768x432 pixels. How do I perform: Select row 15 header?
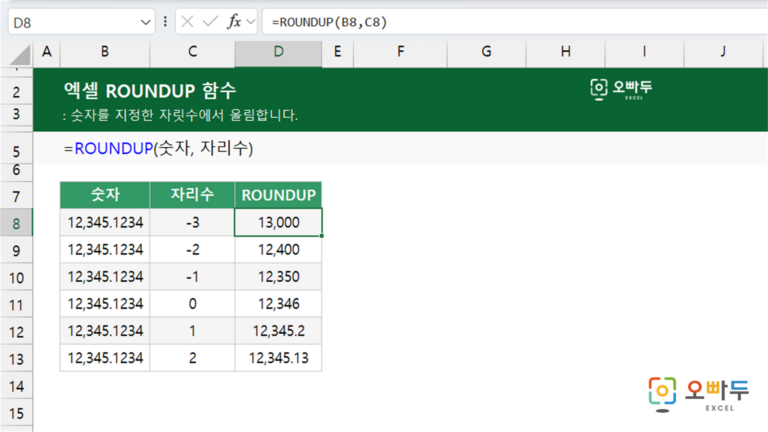click(x=16, y=413)
